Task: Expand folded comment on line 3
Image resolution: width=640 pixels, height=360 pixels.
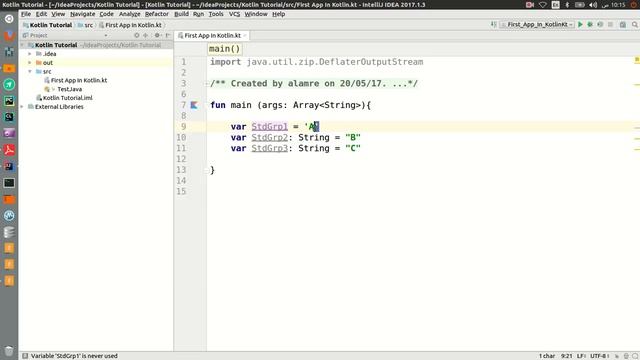Action: point(207,84)
